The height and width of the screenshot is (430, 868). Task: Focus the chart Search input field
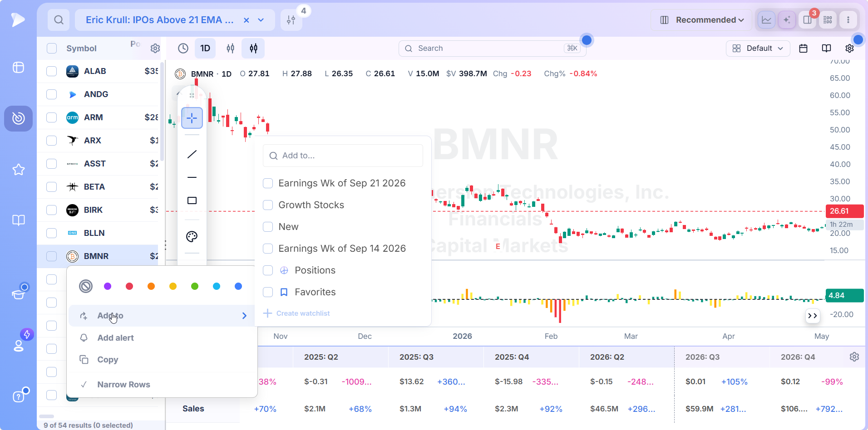492,49
